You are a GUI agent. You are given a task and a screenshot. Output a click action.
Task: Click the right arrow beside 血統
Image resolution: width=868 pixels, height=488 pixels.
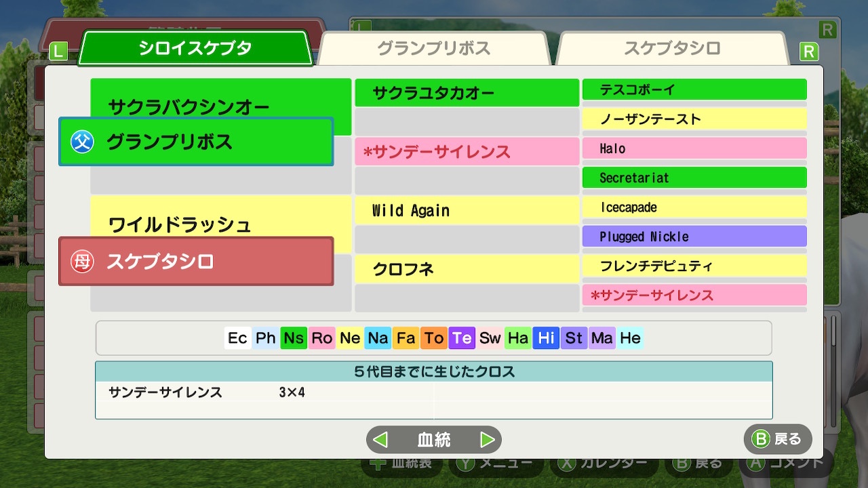point(487,440)
